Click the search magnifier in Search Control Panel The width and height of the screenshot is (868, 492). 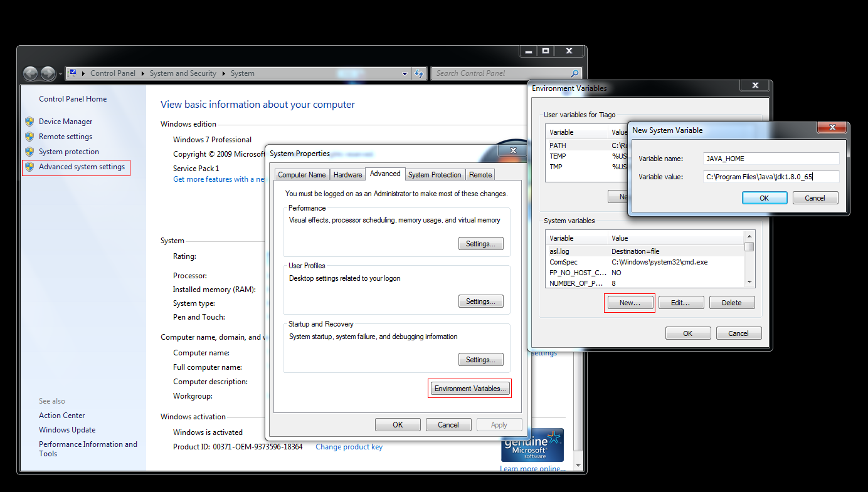point(574,73)
